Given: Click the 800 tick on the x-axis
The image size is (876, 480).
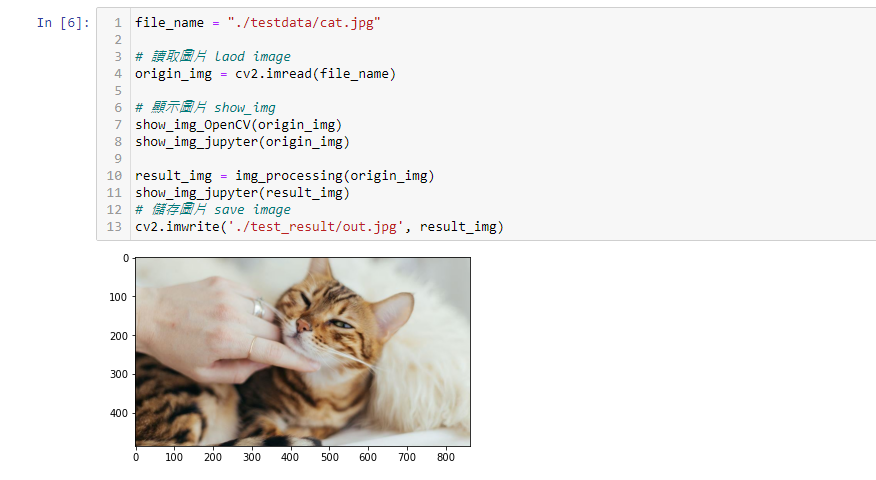Looking at the screenshot, I should coord(445,457).
